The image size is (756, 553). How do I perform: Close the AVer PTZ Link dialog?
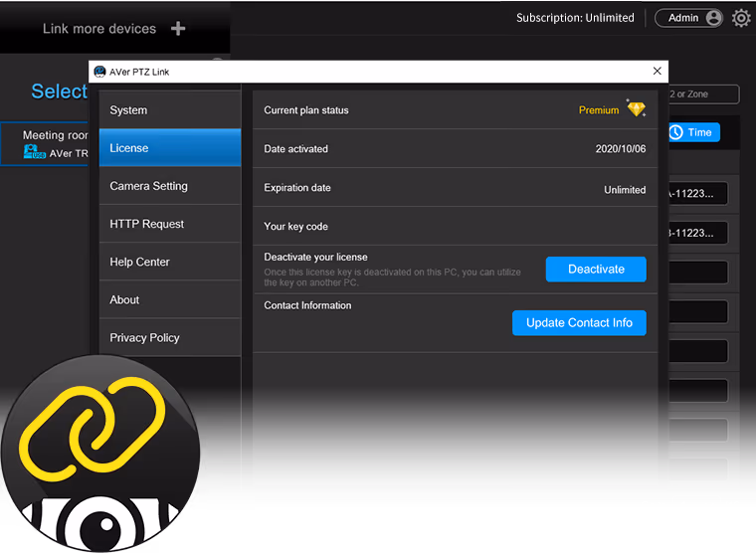click(657, 72)
